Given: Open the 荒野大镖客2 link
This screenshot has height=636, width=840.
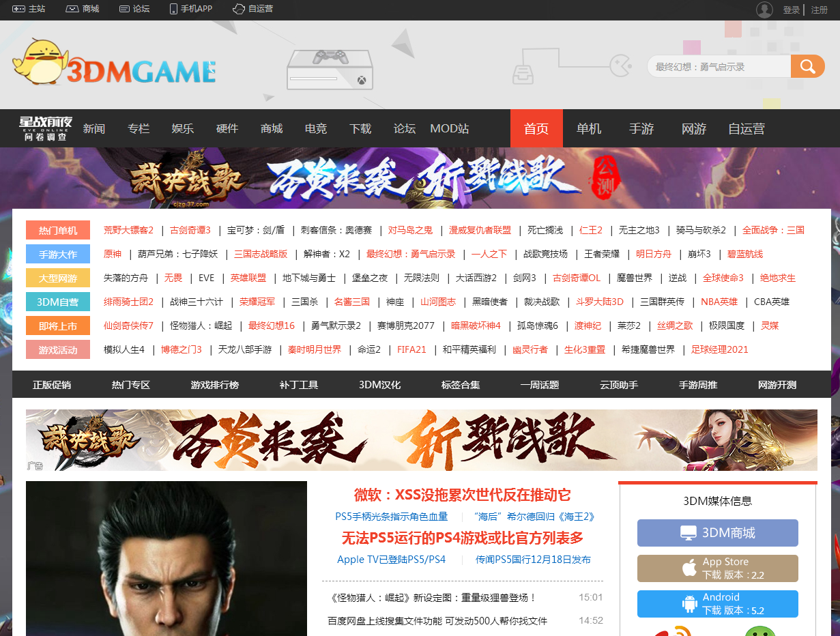Looking at the screenshot, I should pyautogui.click(x=128, y=230).
